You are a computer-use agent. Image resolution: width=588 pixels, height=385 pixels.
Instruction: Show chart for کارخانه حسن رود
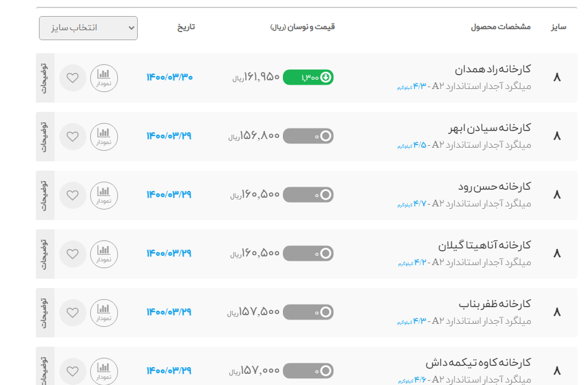tap(104, 195)
